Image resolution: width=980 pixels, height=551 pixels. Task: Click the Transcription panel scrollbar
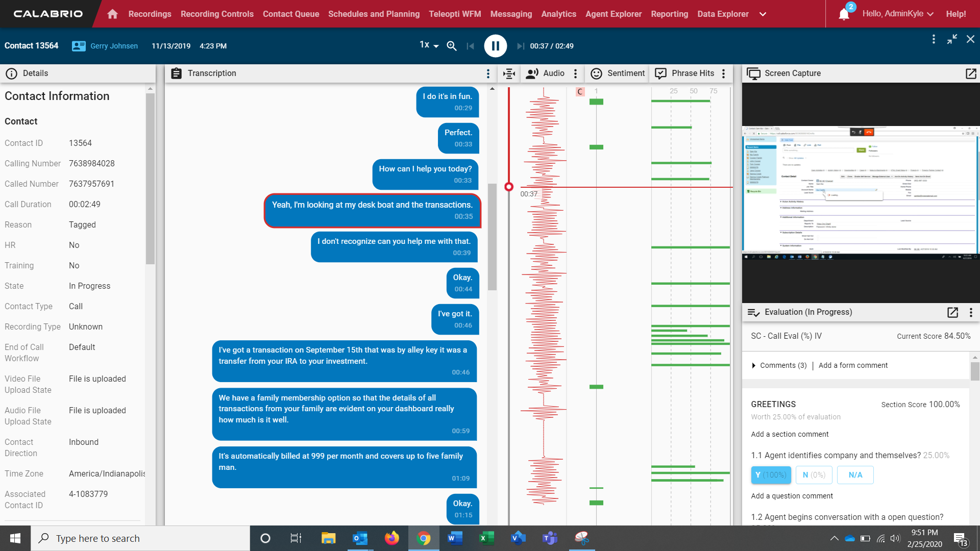492,237
